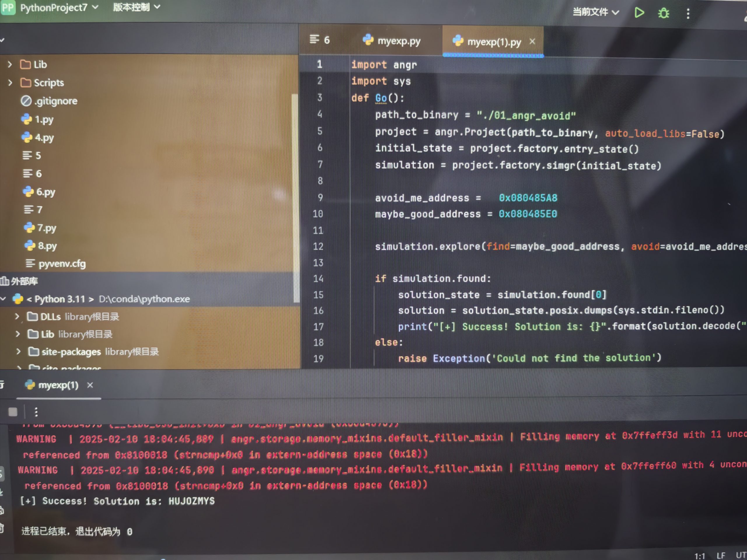
Task: Start debugging with the bug icon
Action: (x=663, y=13)
